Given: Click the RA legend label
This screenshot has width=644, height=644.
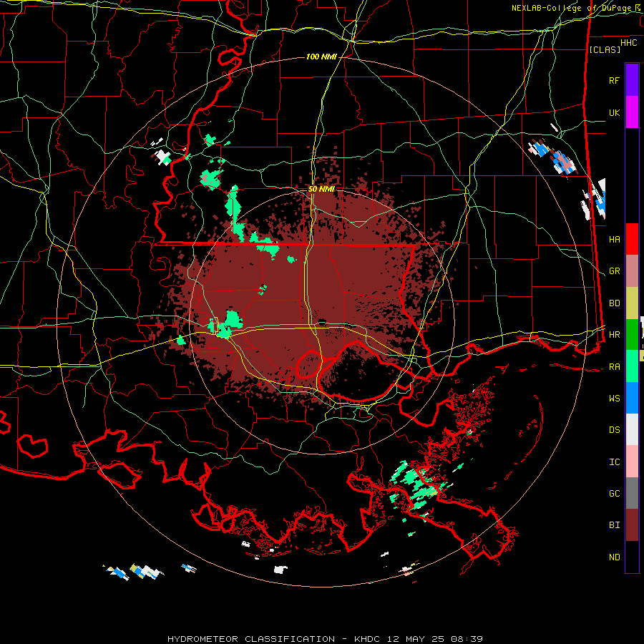Looking at the screenshot, I should [614, 367].
